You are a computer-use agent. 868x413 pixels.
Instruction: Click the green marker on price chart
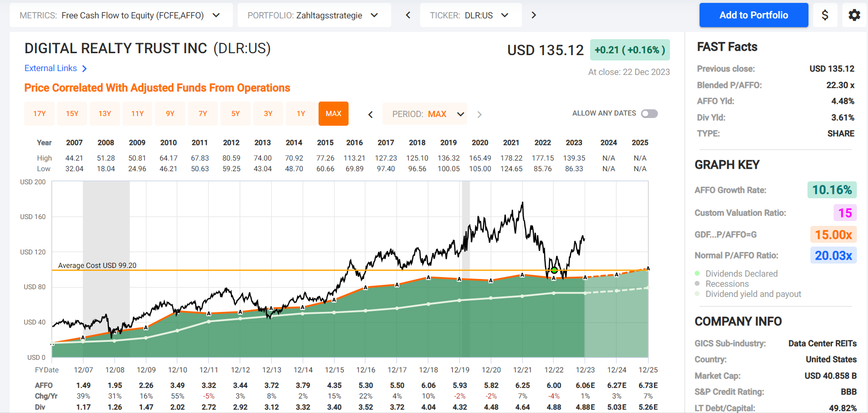tap(554, 270)
